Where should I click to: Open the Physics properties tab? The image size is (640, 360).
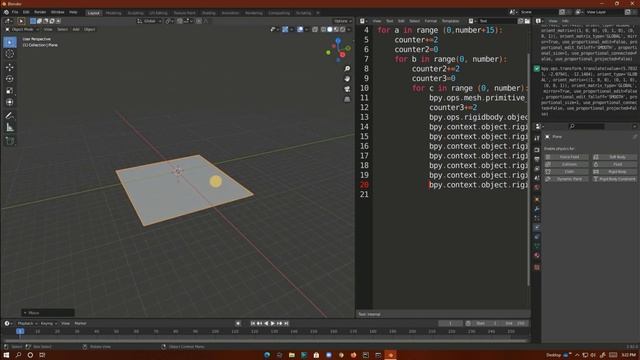[537, 227]
